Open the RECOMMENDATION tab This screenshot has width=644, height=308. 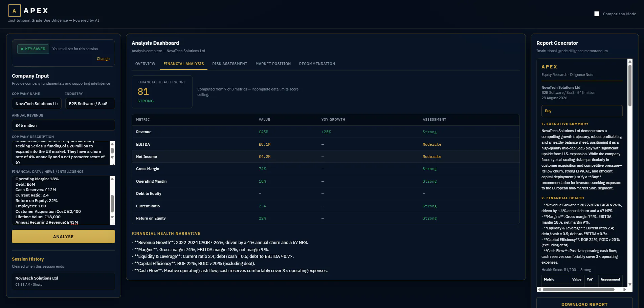(317, 64)
